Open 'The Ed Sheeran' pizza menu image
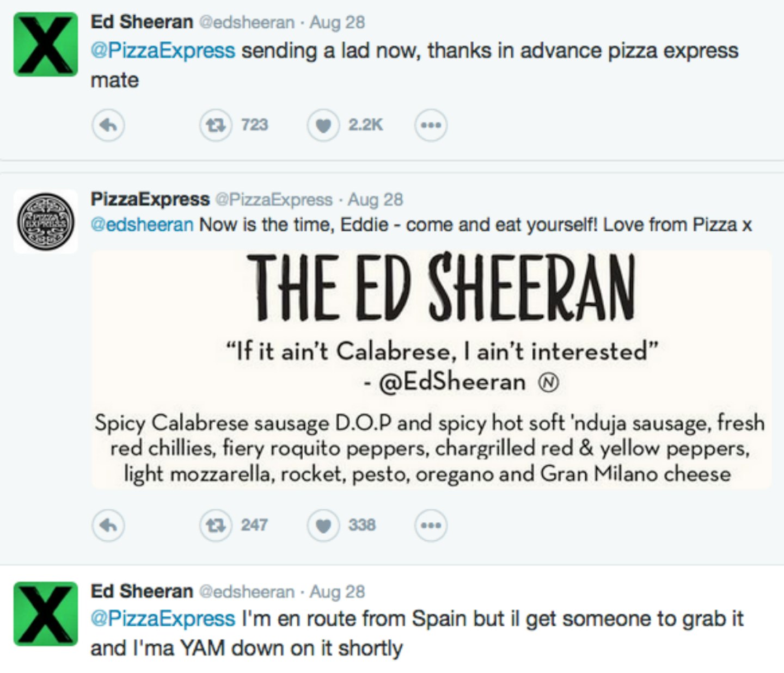This screenshot has height=673, width=784. [x=431, y=369]
